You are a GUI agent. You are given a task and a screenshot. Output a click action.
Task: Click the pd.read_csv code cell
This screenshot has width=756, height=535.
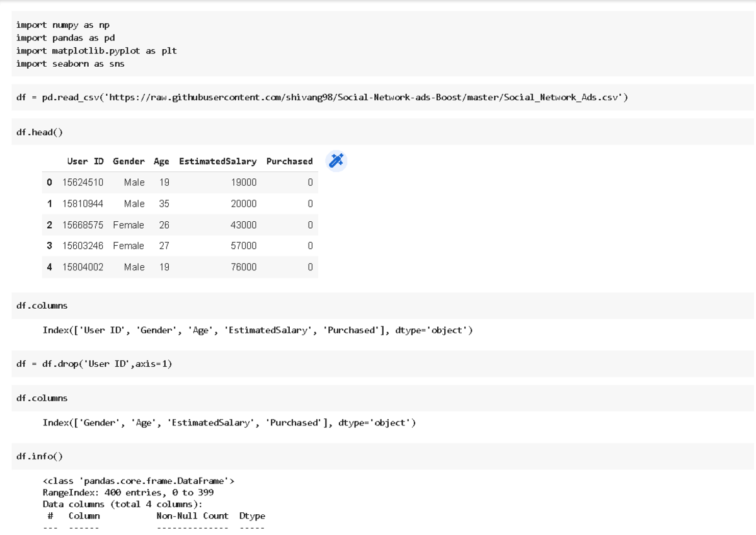tap(252, 97)
